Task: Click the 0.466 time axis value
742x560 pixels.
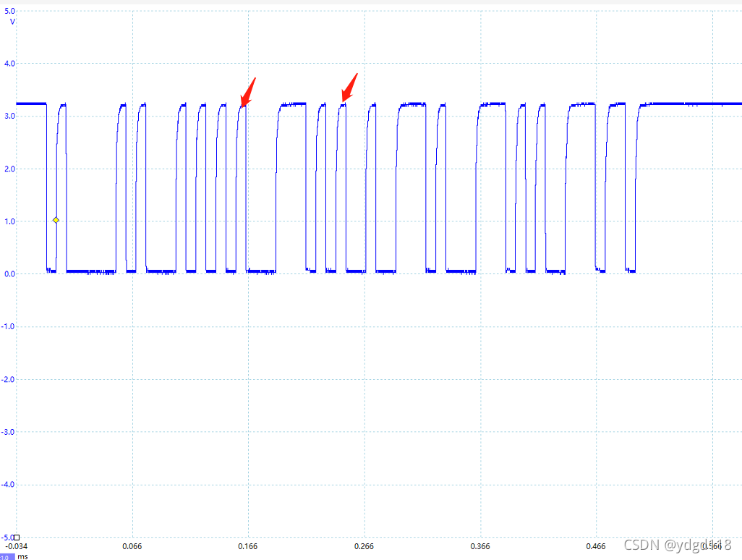Action: tap(596, 546)
